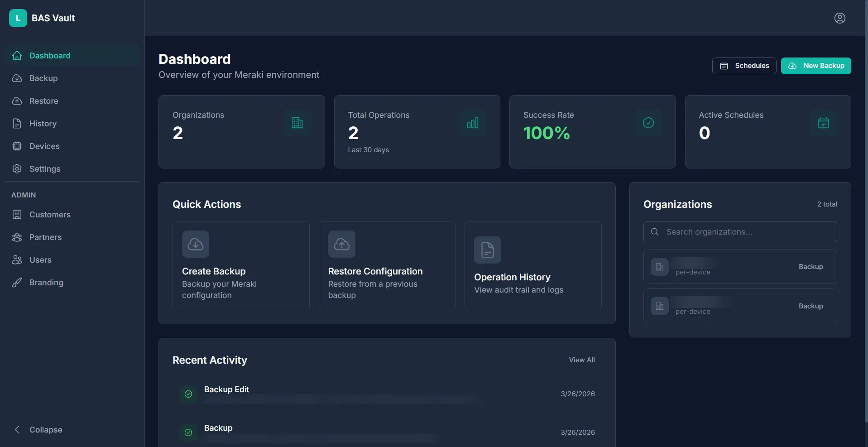Click Backup for the second organization
This screenshot has height=447, width=868.
click(x=810, y=306)
